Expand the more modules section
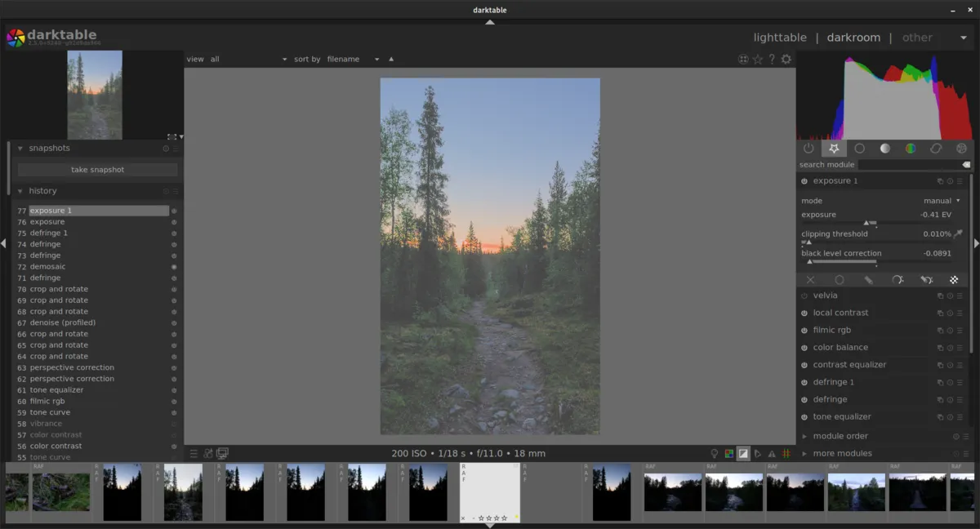Image resolution: width=980 pixels, height=529 pixels. [843, 452]
